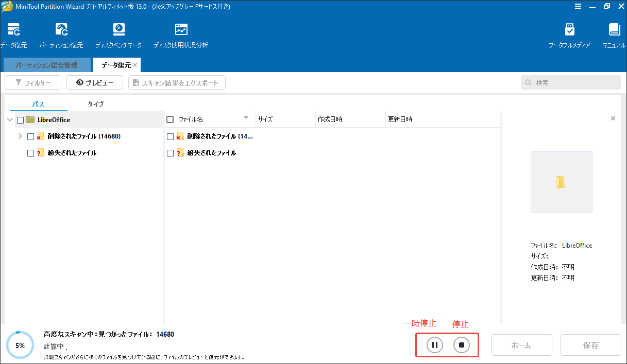Click the ファイル名: LibreOffice detail text
The height and width of the screenshot is (364, 627).
pos(561,246)
